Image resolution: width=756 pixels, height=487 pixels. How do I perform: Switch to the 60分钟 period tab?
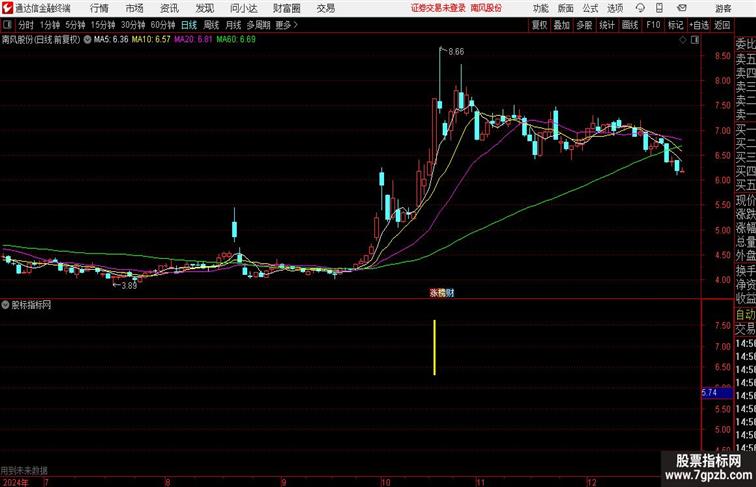pos(163,25)
